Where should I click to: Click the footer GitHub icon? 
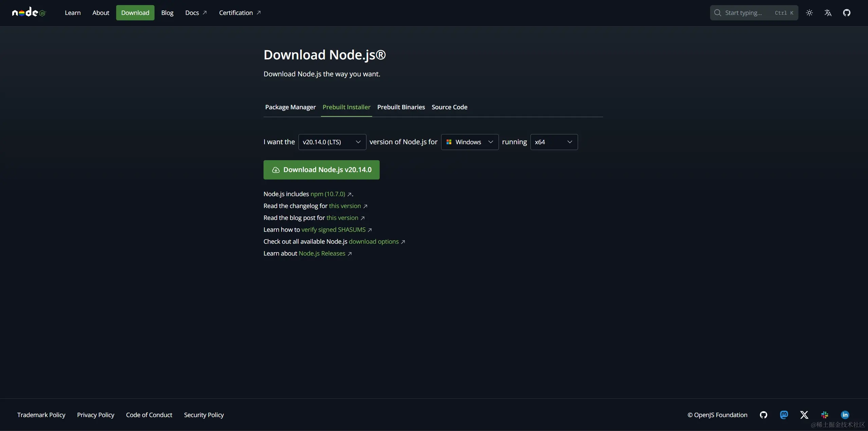[x=763, y=415]
